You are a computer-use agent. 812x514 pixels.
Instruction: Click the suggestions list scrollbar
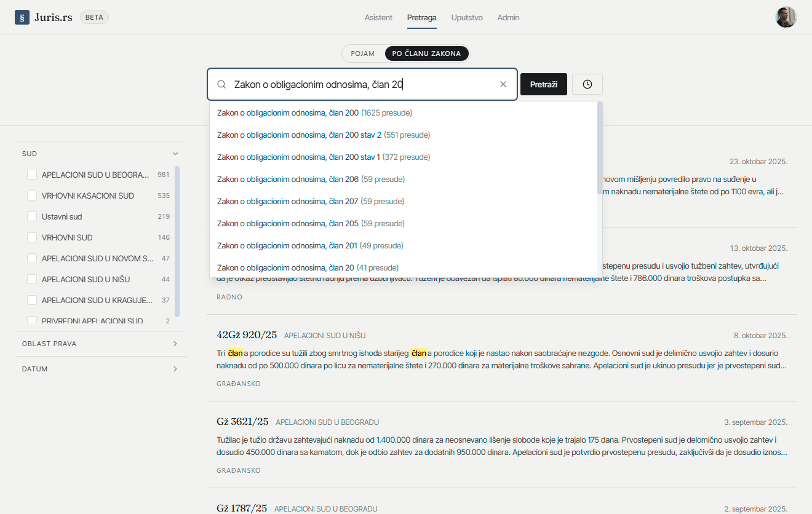(600, 149)
